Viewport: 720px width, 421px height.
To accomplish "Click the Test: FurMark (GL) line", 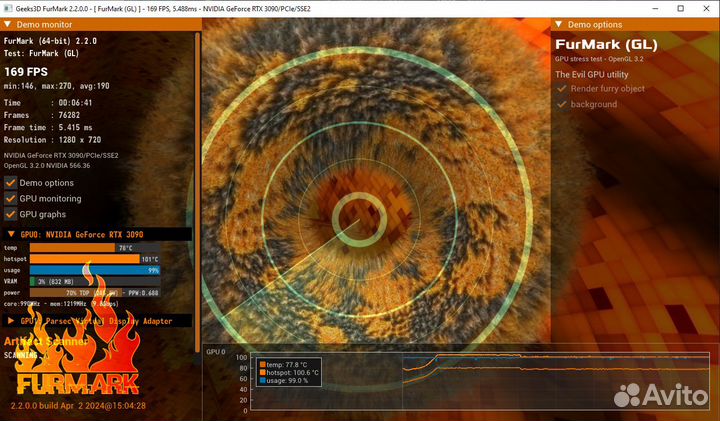I will (x=41, y=53).
